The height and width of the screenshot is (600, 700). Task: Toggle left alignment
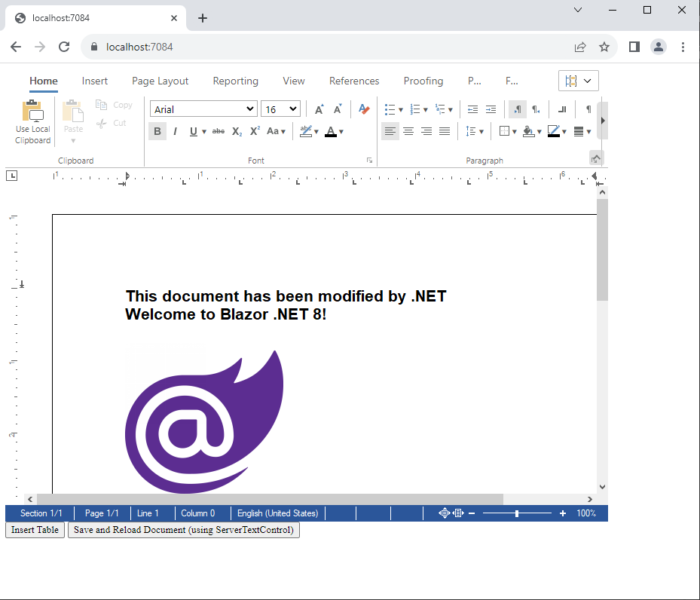pyautogui.click(x=390, y=131)
